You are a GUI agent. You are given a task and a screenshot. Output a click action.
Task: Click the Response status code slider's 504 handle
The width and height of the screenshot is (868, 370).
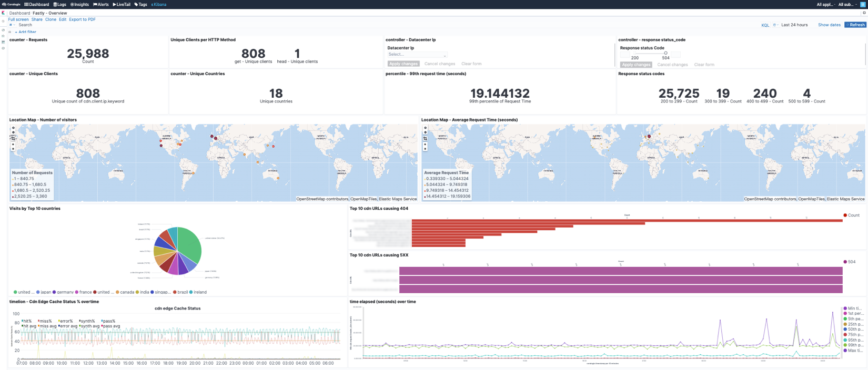click(x=665, y=53)
